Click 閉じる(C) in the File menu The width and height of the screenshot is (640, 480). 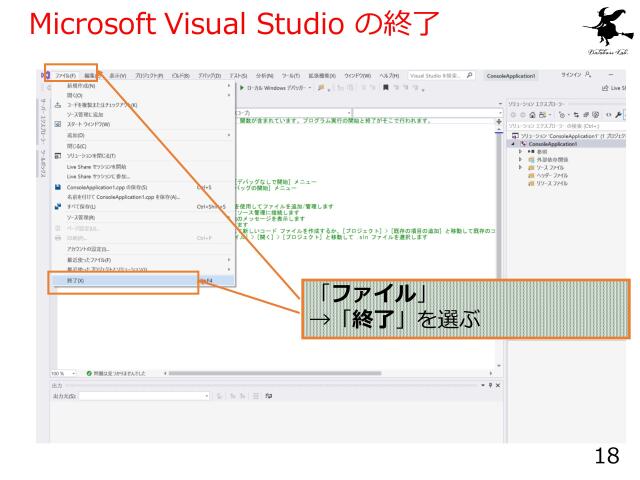tap(142, 146)
